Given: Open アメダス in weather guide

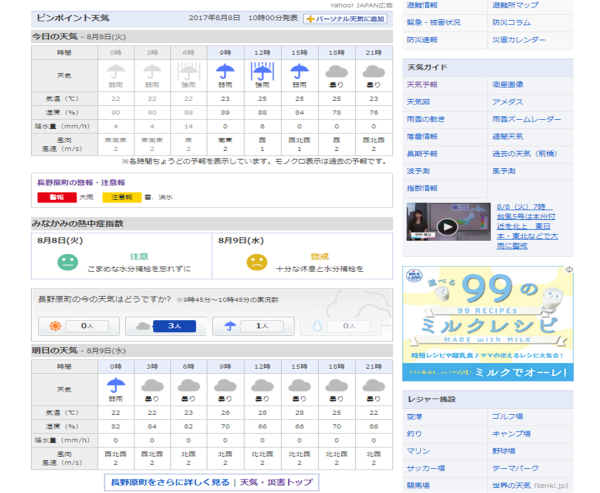Looking at the screenshot, I should click(x=508, y=102).
